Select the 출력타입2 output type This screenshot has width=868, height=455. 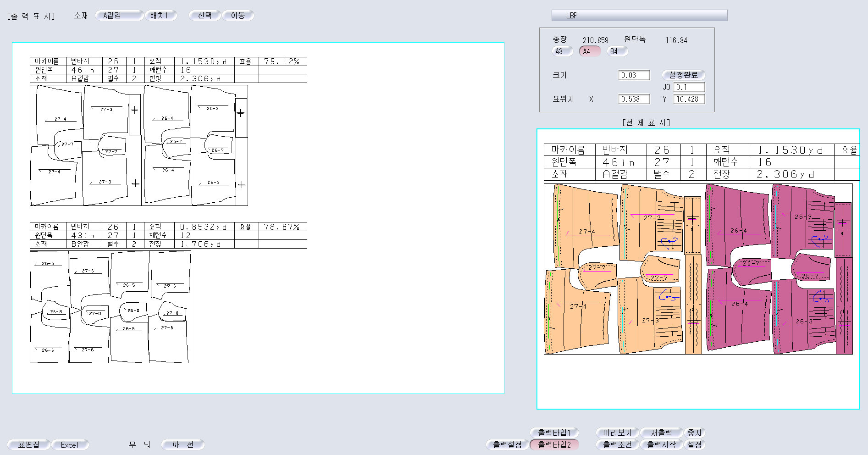pyautogui.click(x=554, y=444)
